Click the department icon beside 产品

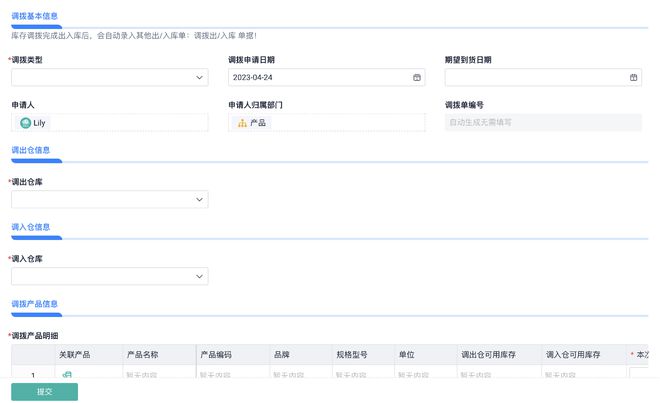click(242, 123)
